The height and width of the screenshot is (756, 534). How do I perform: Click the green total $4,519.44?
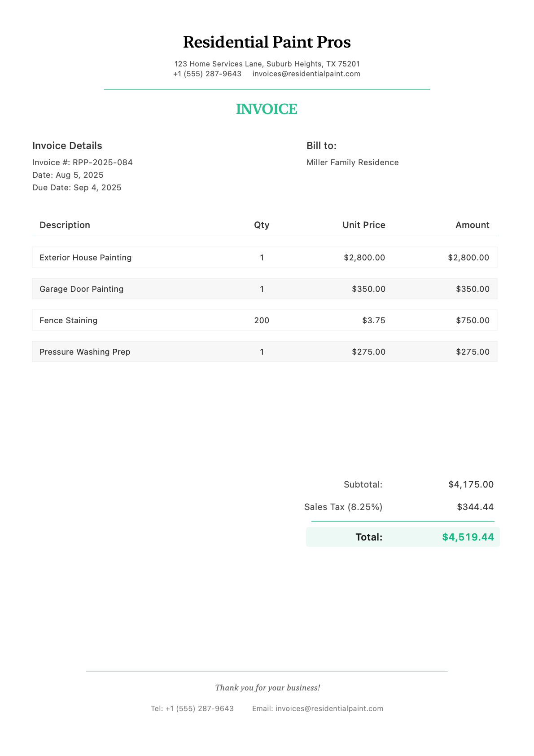468,537
